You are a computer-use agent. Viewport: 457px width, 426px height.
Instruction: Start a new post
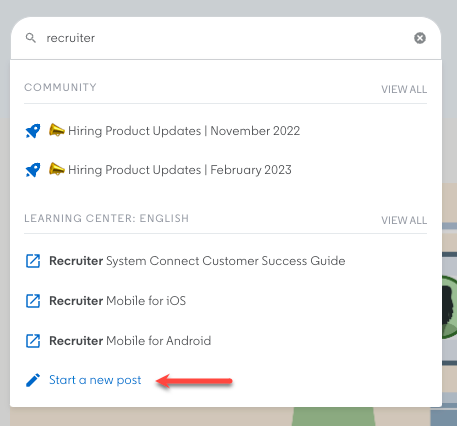[95, 380]
